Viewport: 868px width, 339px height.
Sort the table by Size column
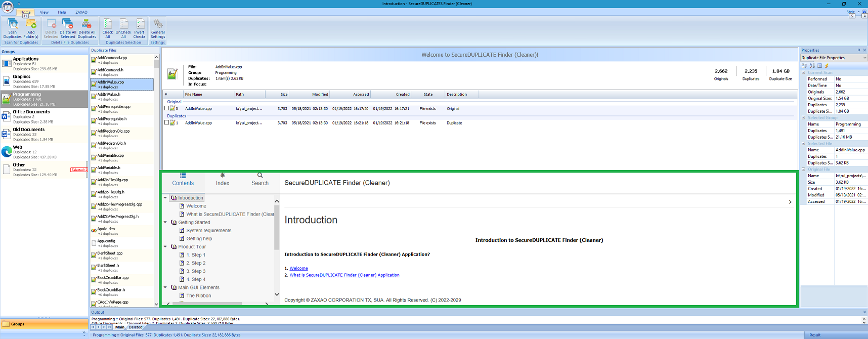click(276, 94)
